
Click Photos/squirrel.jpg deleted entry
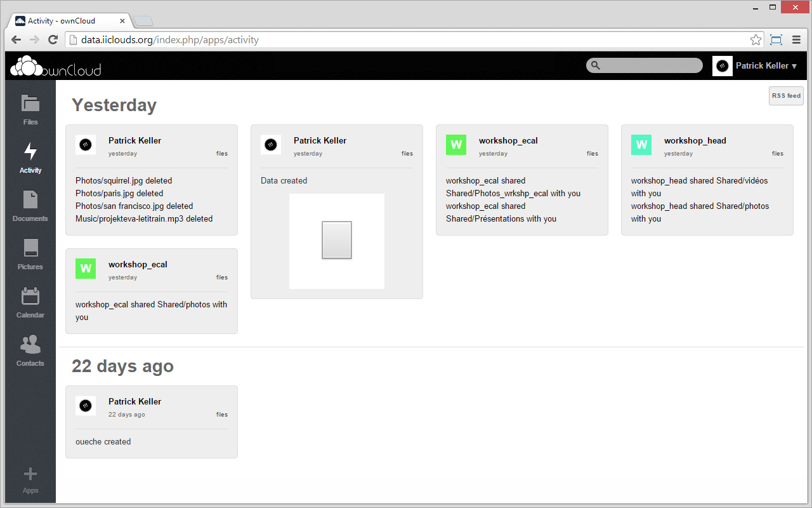124,181
